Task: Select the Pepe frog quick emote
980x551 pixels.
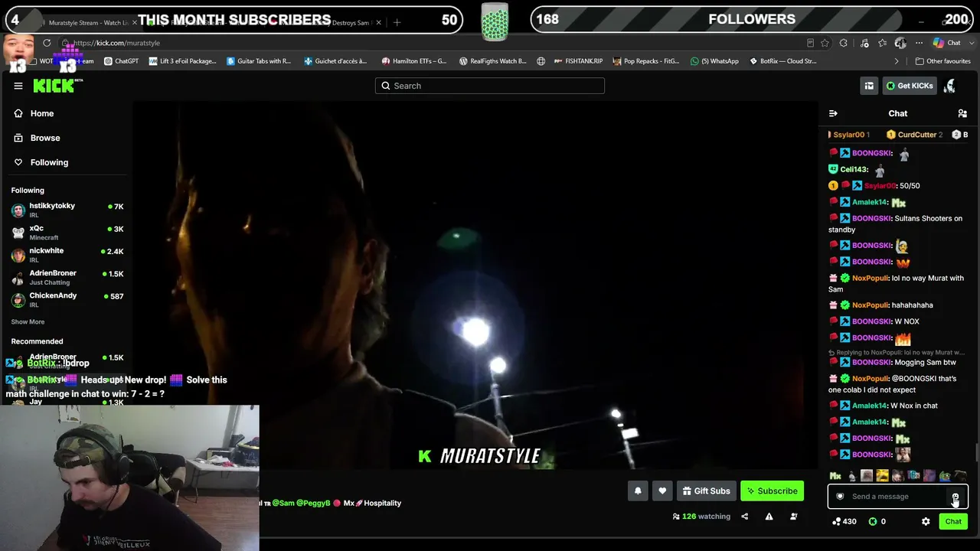Action: [x=945, y=476]
